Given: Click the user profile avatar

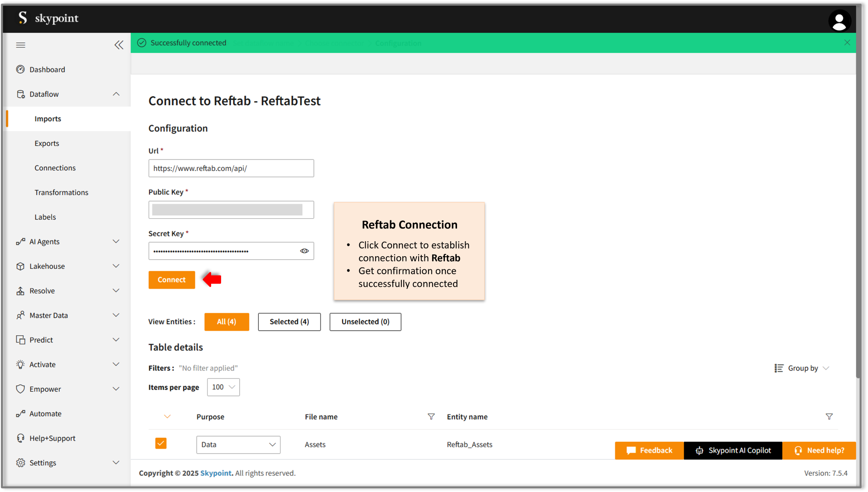Looking at the screenshot, I should point(840,21).
